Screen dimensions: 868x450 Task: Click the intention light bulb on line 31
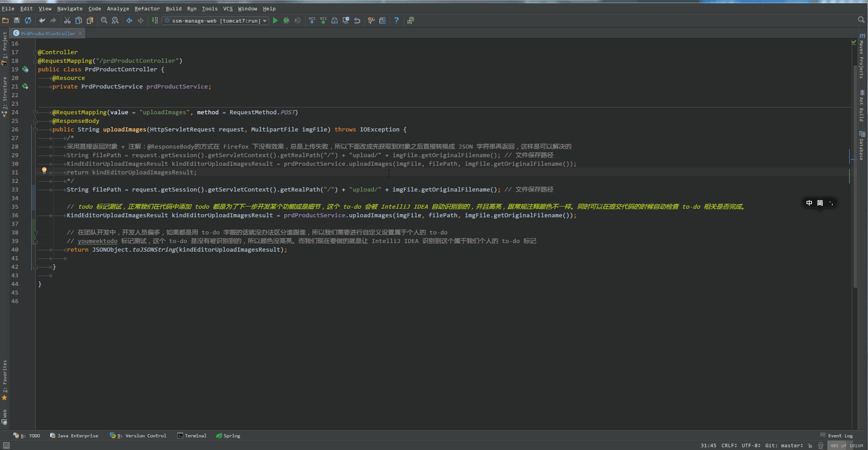click(44, 171)
